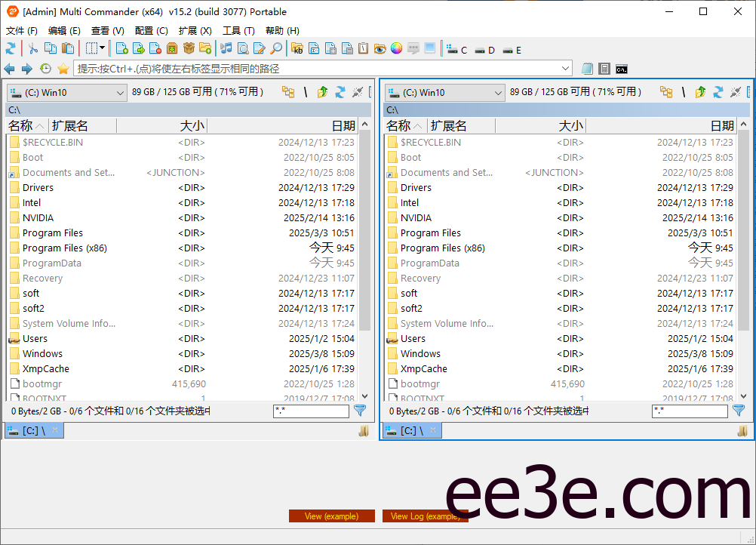This screenshot has height=545, width=756.
Task: Click the Paste icon in the toolbar
Action: (x=69, y=50)
